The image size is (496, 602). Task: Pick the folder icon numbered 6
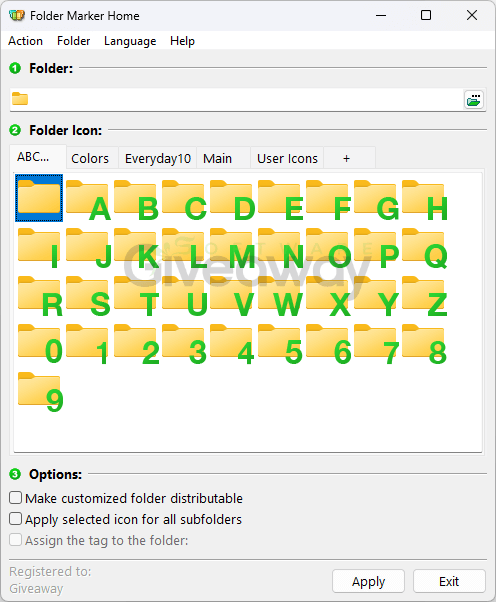click(x=327, y=343)
